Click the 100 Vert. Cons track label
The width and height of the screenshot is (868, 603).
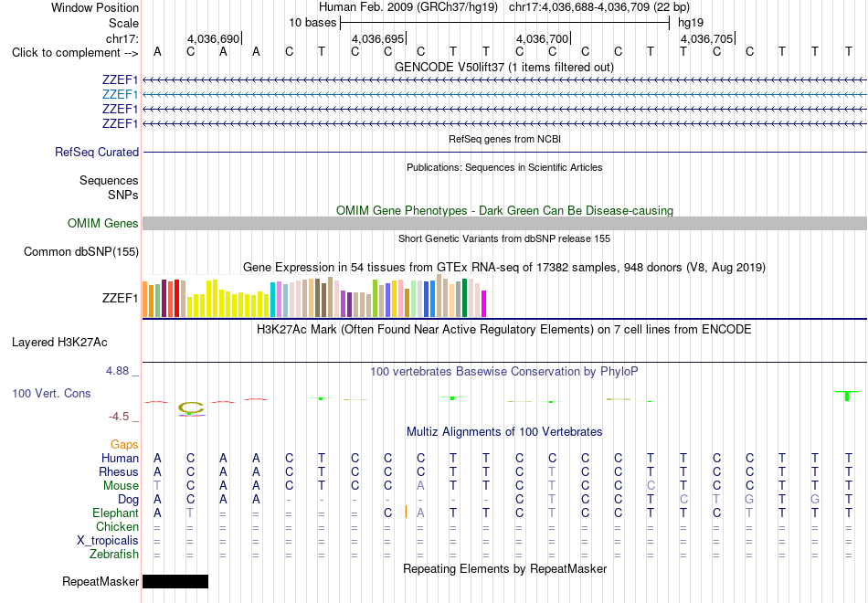click(x=51, y=394)
